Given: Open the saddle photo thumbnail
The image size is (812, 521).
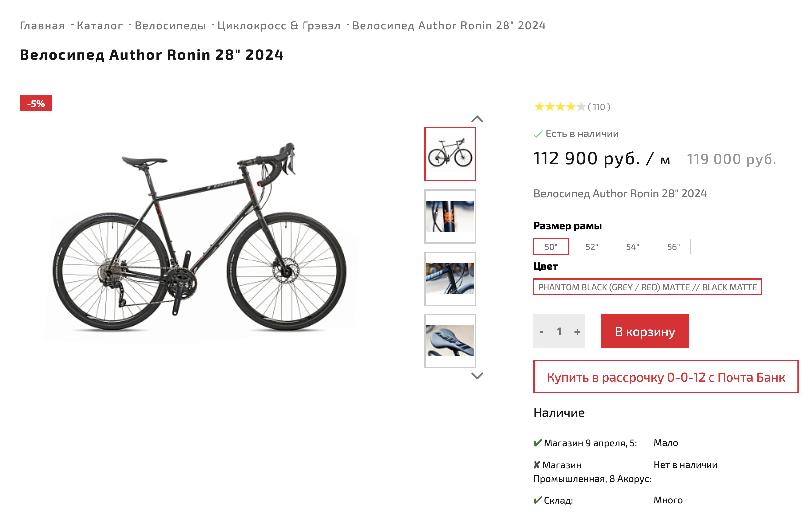Looking at the screenshot, I should pos(450,341).
